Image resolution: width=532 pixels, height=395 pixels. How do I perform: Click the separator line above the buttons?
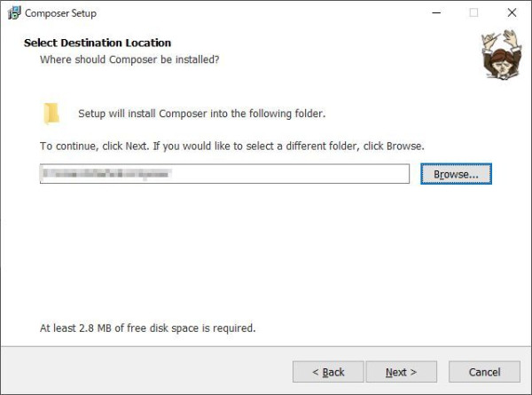click(266, 349)
